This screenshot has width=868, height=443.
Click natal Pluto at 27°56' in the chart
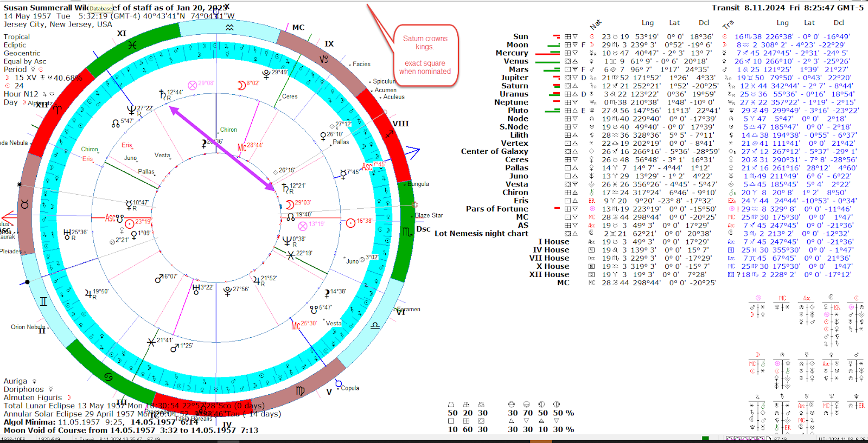pyautogui.click(x=227, y=291)
